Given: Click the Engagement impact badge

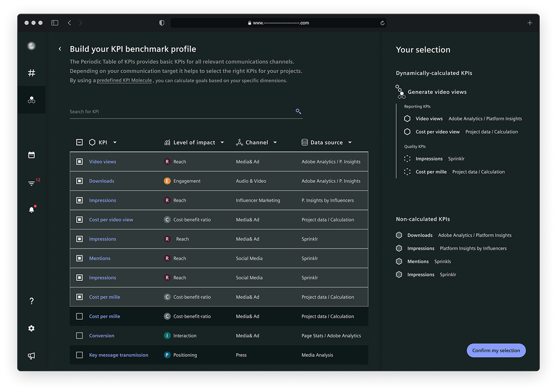Looking at the screenshot, I should click(x=167, y=181).
